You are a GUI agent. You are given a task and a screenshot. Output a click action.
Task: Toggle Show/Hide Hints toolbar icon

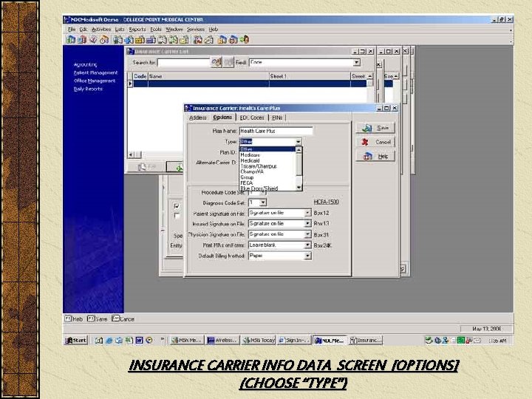222,40
